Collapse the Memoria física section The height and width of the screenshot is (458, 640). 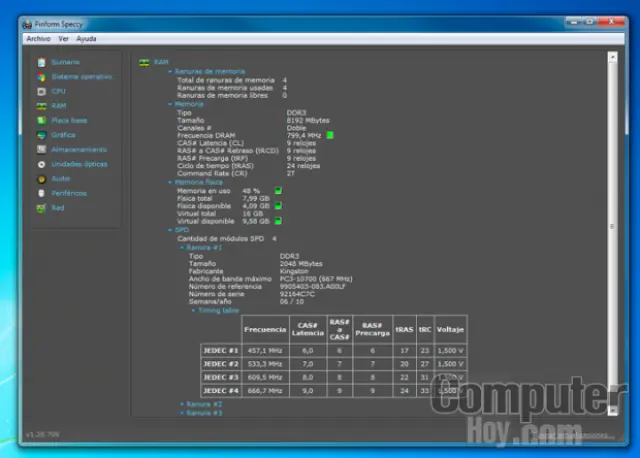click(171, 182)
